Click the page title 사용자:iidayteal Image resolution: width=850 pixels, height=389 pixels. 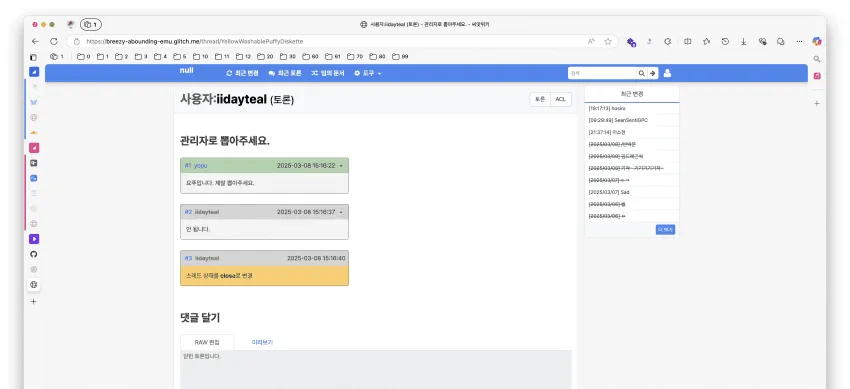click(223, 100)
